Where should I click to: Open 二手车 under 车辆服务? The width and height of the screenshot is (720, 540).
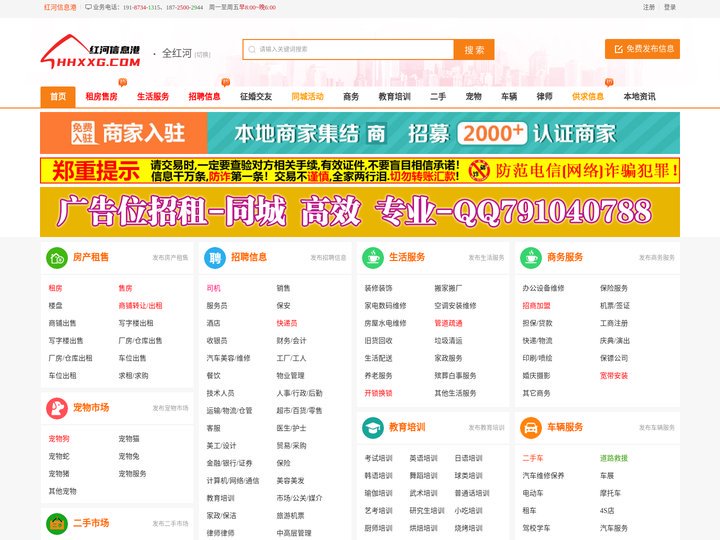tap(533, 458)
